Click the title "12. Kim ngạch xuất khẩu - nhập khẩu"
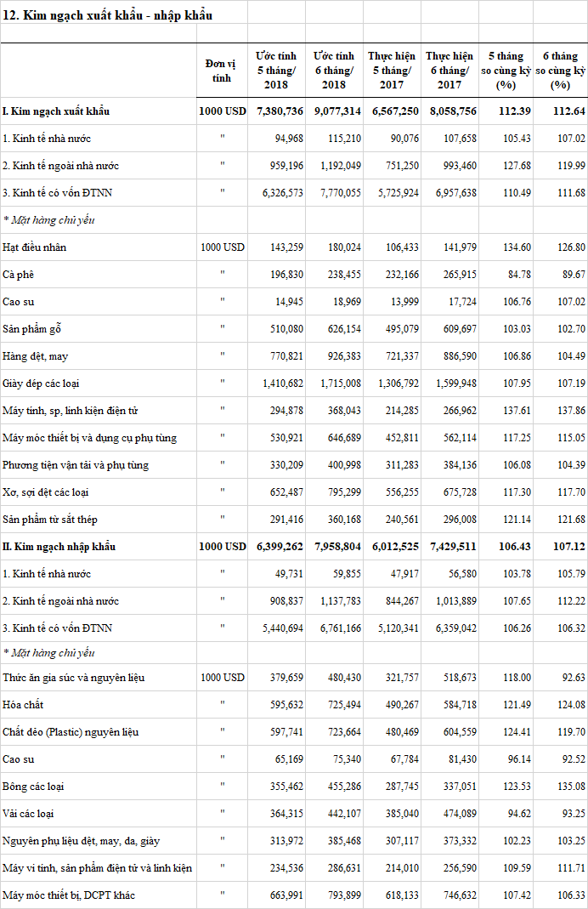The width and height of the screenshot is (588, 909). coord(107,15)
